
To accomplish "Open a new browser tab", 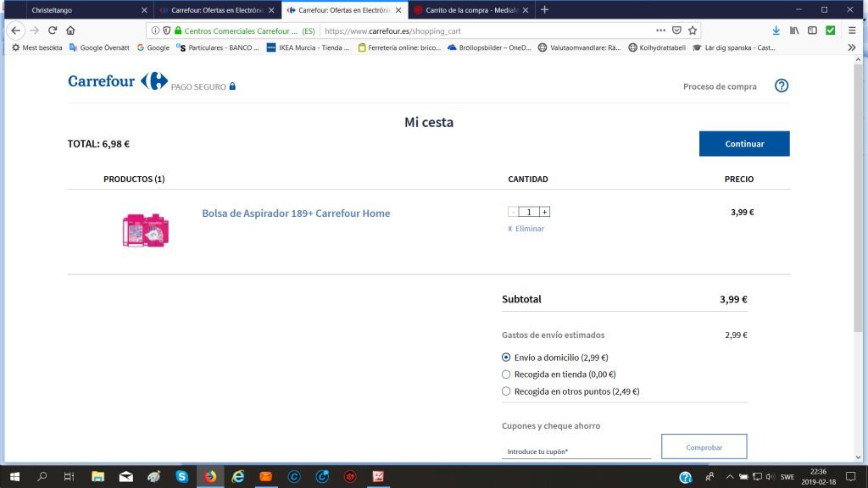I will [x=545, y=10].
